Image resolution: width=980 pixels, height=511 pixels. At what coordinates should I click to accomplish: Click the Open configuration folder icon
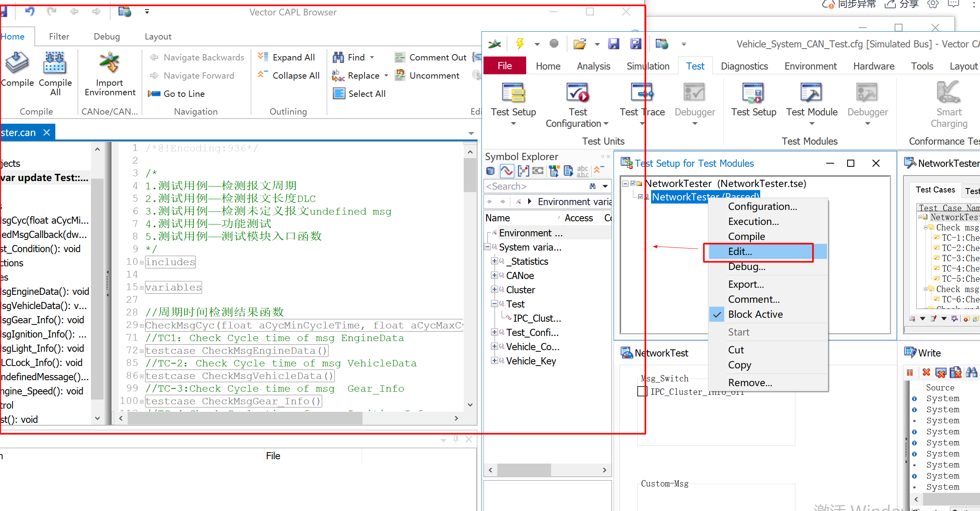click(x=580, y=43)
